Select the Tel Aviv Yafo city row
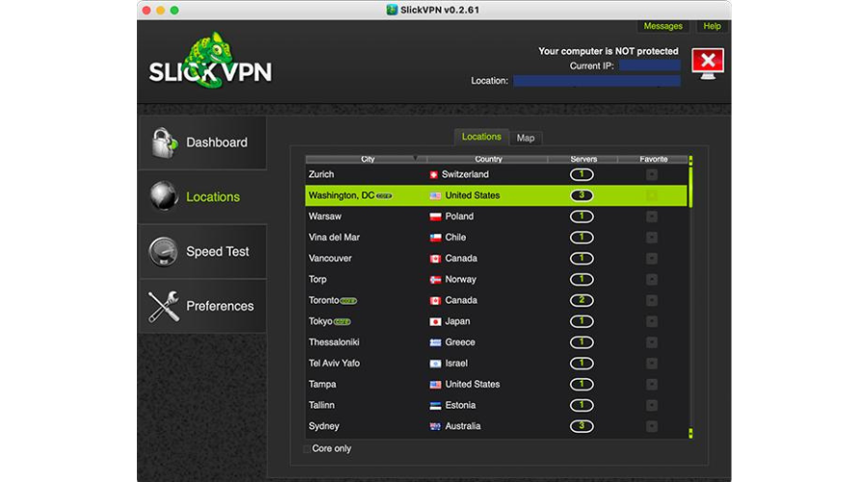The height and width of the screenshot is (482, 868). click(496, 363)
